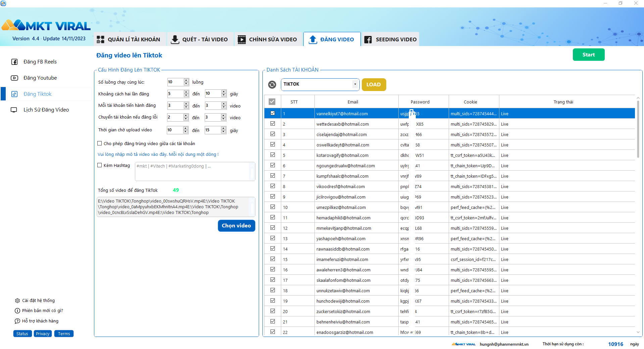
Task: Increase minimum videos per account stepper
Action: (186, 104)
